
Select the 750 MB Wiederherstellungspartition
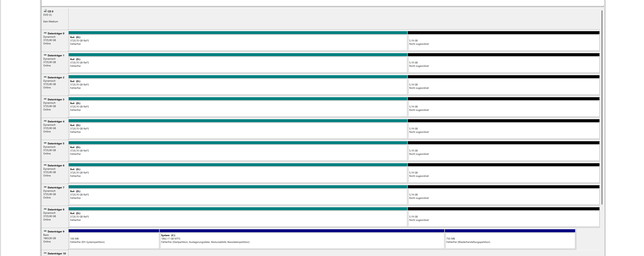tap(510, 240)
